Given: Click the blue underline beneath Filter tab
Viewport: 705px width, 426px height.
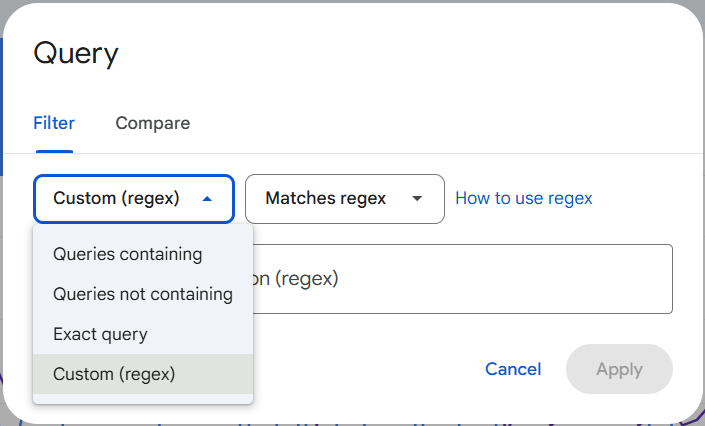Looking at the screenshot, I should 54,151.
